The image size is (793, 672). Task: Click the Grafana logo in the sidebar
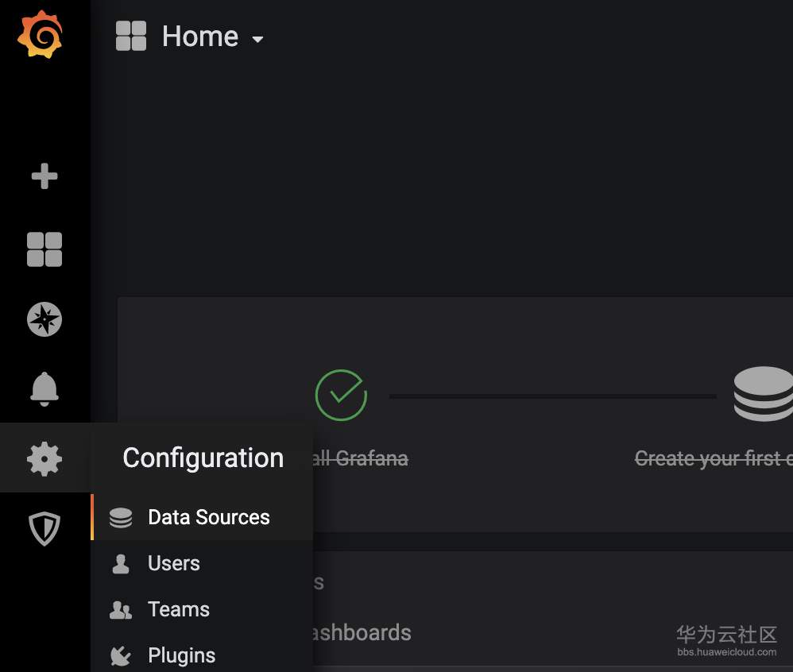(40, 35)
